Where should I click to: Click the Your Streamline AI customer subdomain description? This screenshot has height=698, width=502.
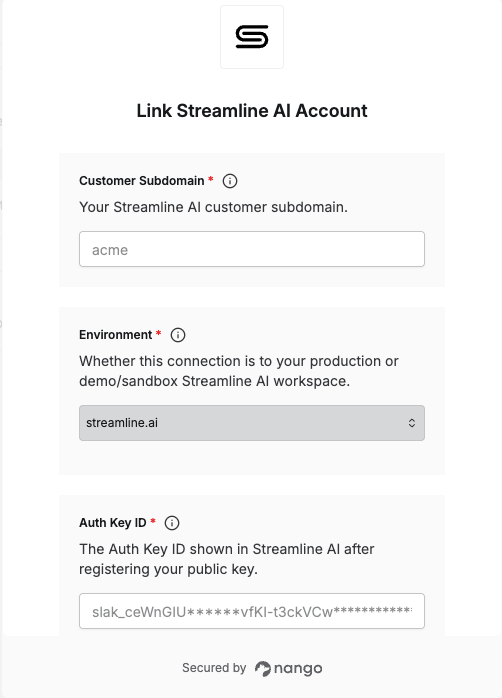(213, 207)
